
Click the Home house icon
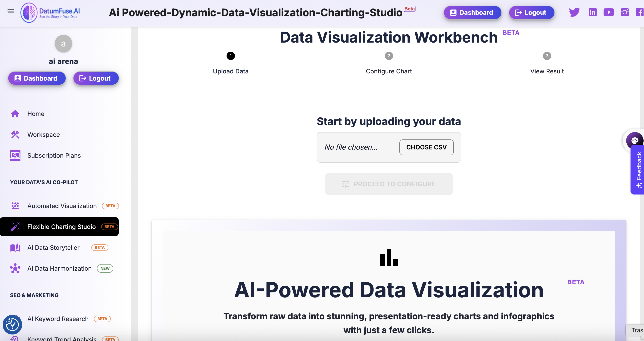(x=15, y=114)
